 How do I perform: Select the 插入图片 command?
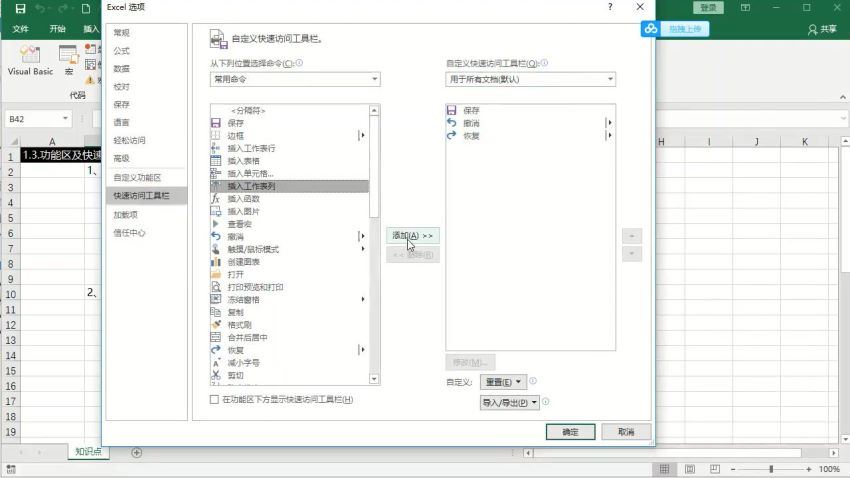pyautogui.click(x=289, y=211)
